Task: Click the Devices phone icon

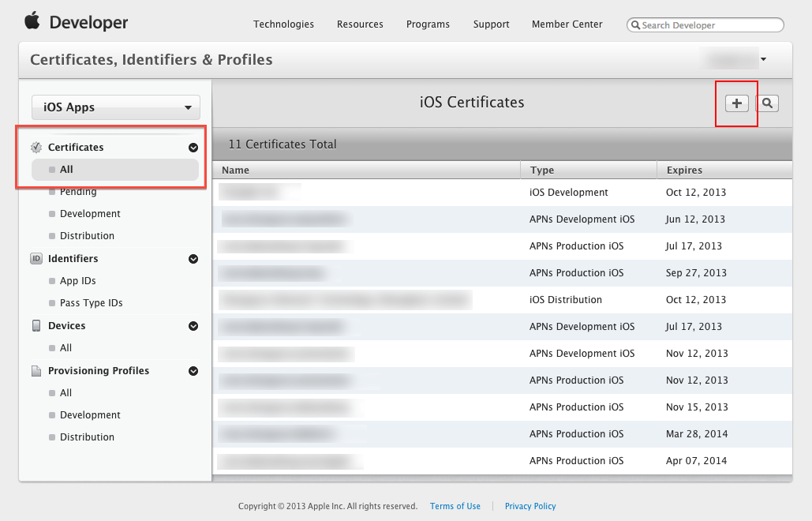Action: click(x=36, y=326)
